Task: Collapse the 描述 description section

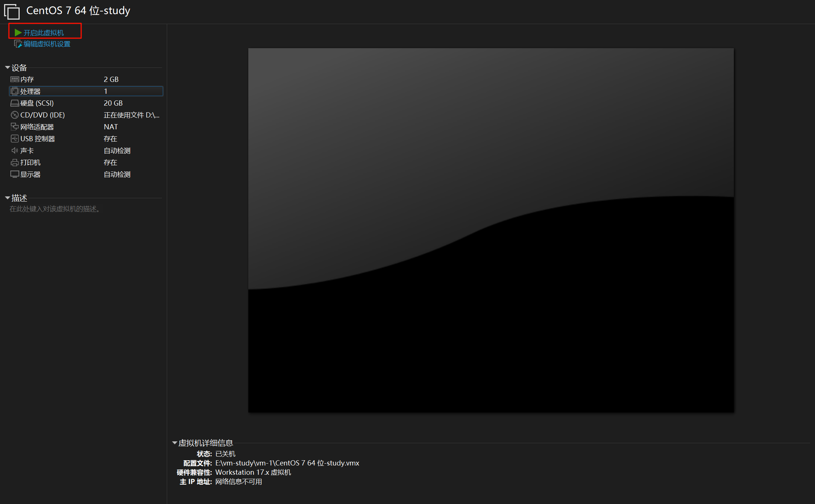Action: [7, 198]
